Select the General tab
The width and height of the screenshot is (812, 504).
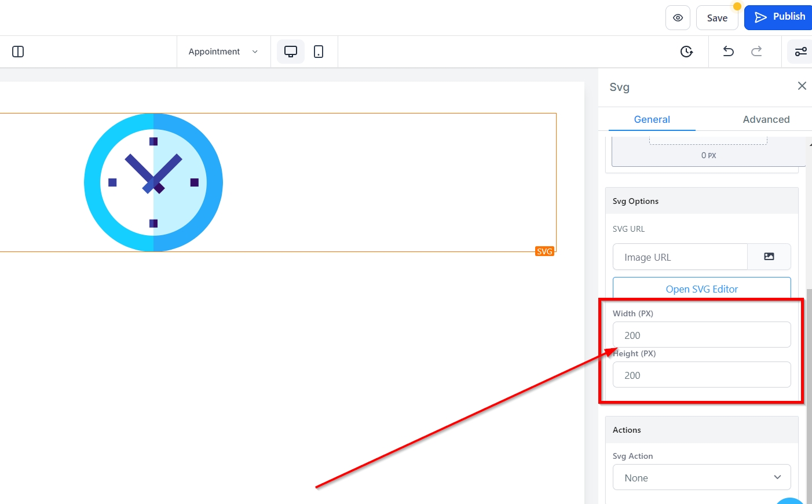652,119
